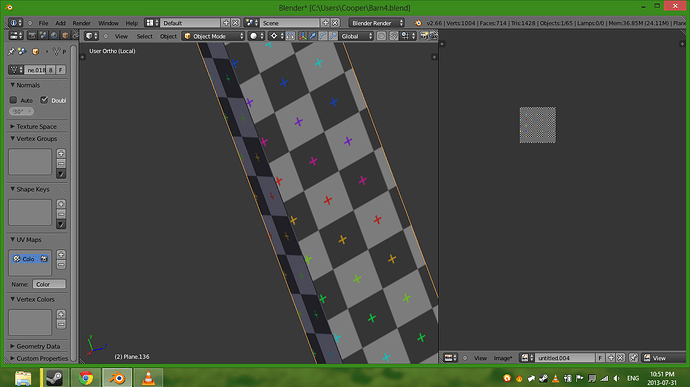This screenshot has width=690, height=387.
Task: Open the mesh data browser dropdown
Action: [16, 70]
